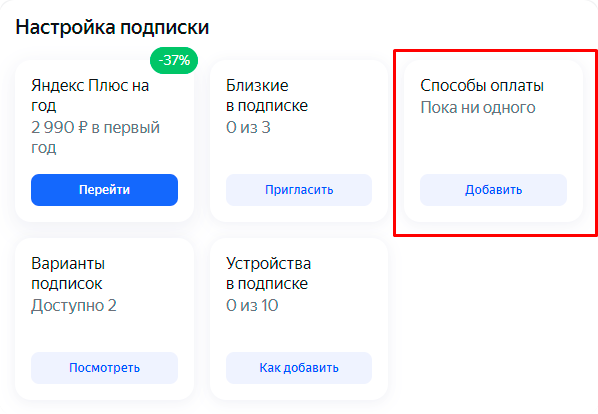Image resolution: width=598 pixels, height=414 pixels.
Task: Select the Яндекс Плюс на год title
Action: 90,95
